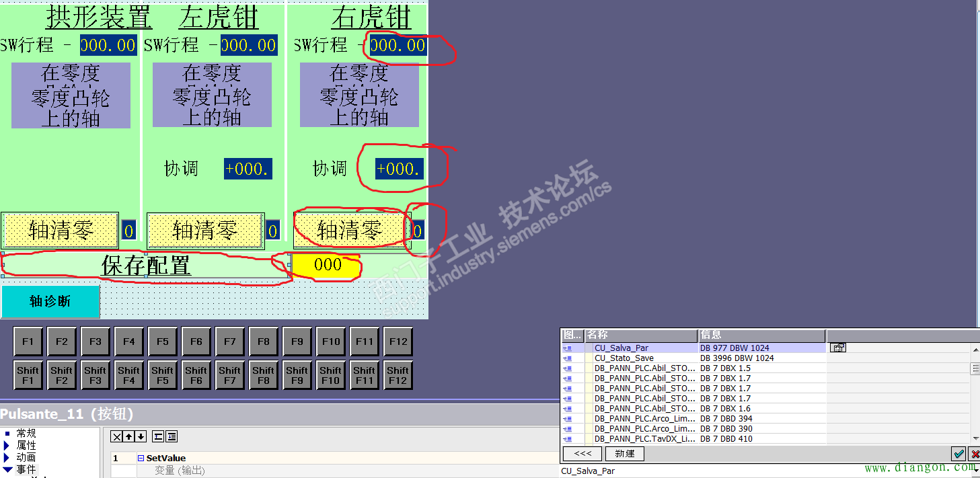Move function down with down arrow icon
This screenshot has width=980, height=478.
(x=140, y=436)
